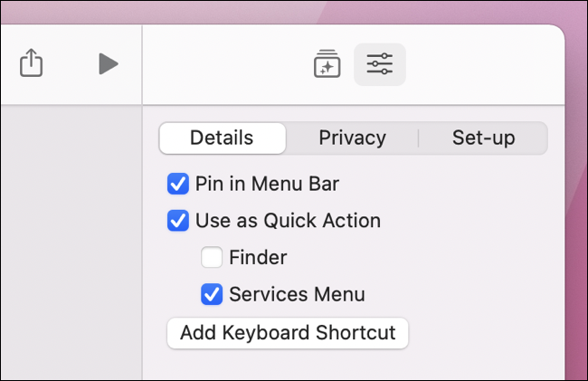Screen dimensions: 588x381
Task: Click the "Finder" text label
Action: 258,258
